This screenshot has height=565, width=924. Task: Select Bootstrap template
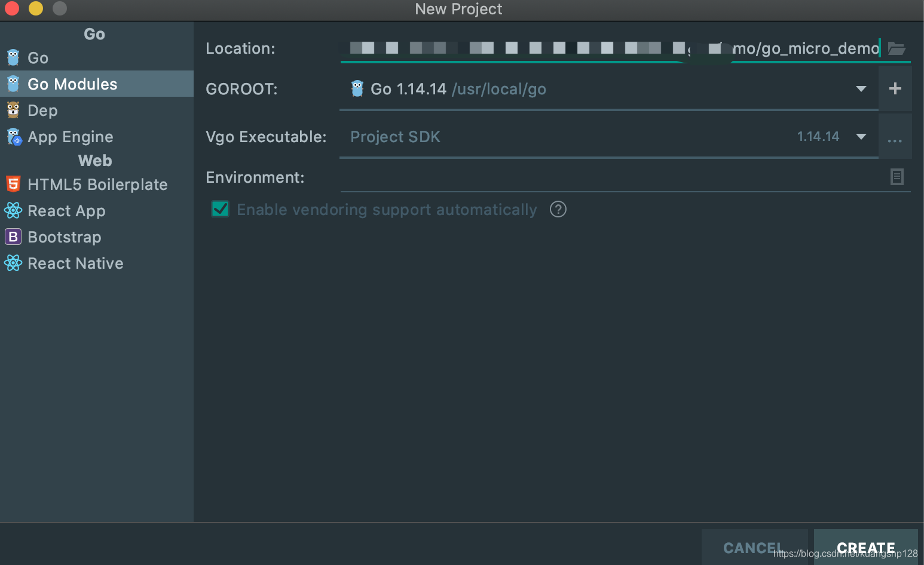96,237
